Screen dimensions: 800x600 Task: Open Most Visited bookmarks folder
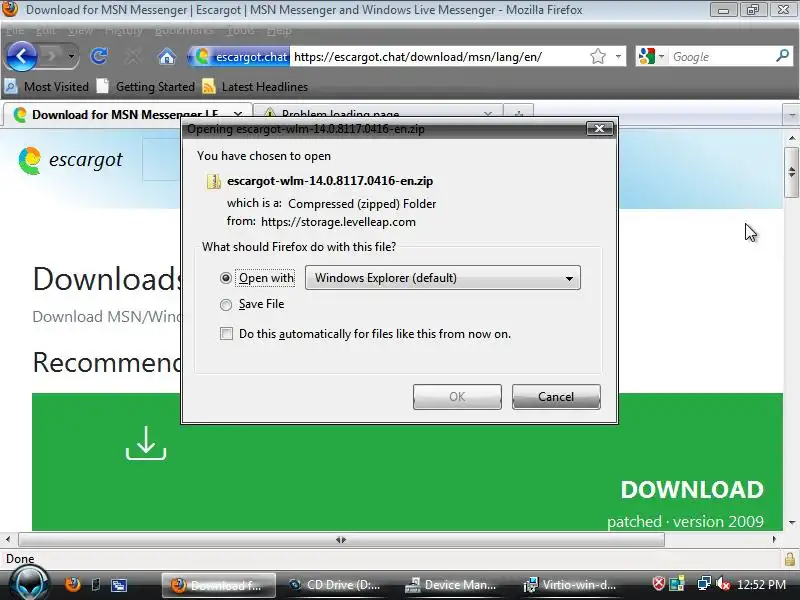[47, 86]
